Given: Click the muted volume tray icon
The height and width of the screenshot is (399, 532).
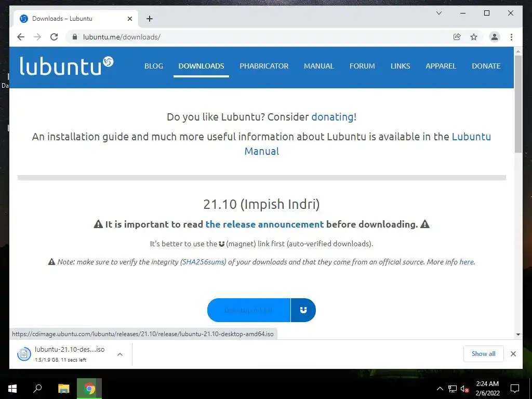Looking at the screenshot, I should (465, 389).
